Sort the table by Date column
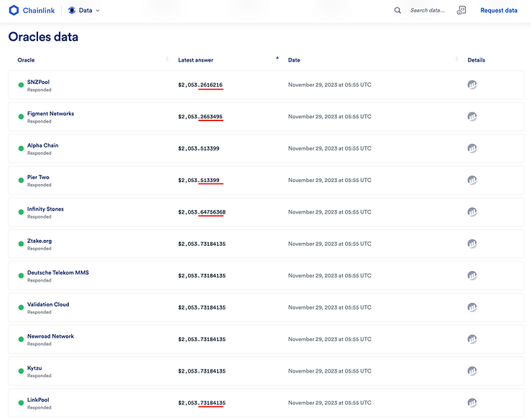 click(294, 60)
